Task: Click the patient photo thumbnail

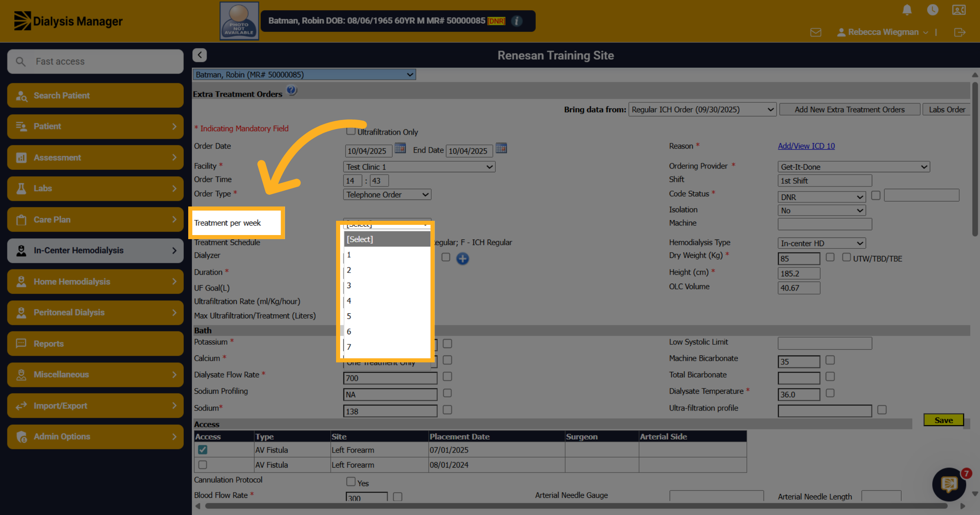Action: [239, 21]
